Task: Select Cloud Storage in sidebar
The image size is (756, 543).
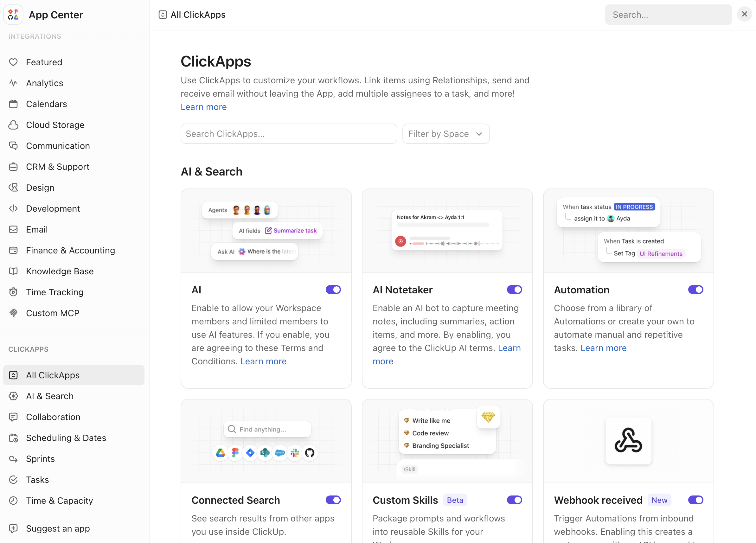Action: tap(74, 125)
